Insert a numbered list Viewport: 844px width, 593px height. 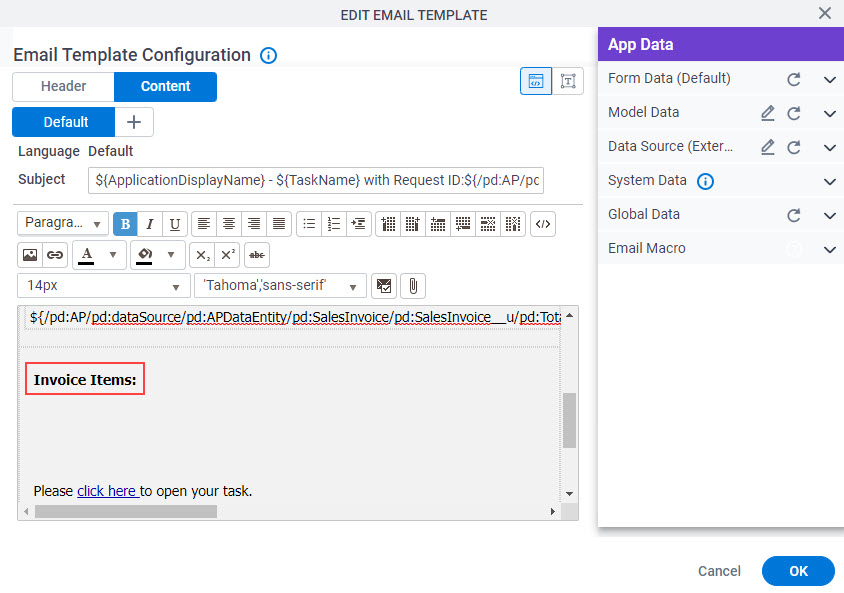tap(334, 224)
